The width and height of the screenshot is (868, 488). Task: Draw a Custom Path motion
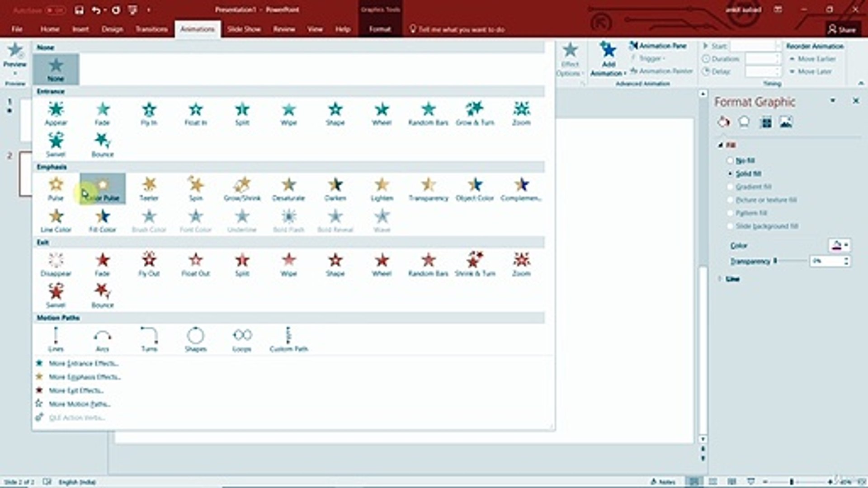tap(288, 340)
